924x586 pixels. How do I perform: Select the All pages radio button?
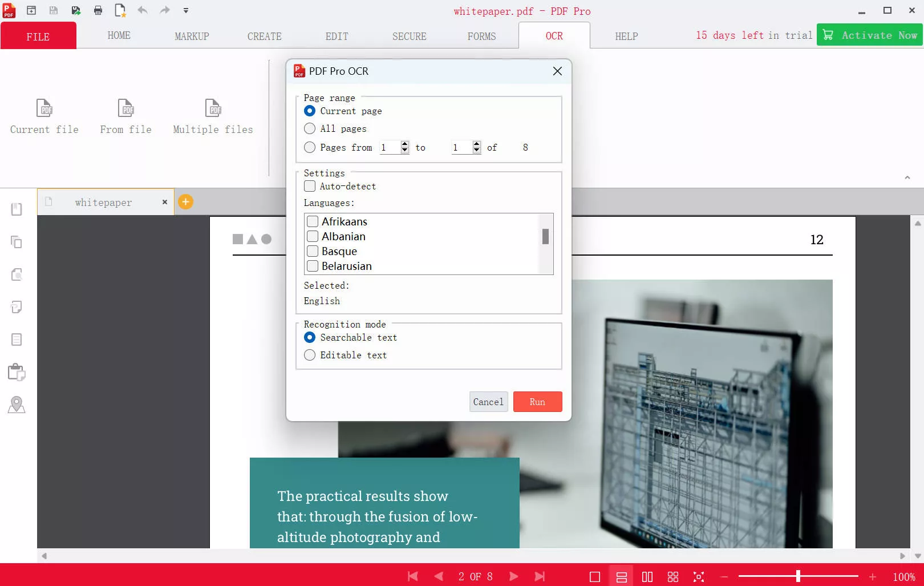pyautogui.click(x=310, y=128)
